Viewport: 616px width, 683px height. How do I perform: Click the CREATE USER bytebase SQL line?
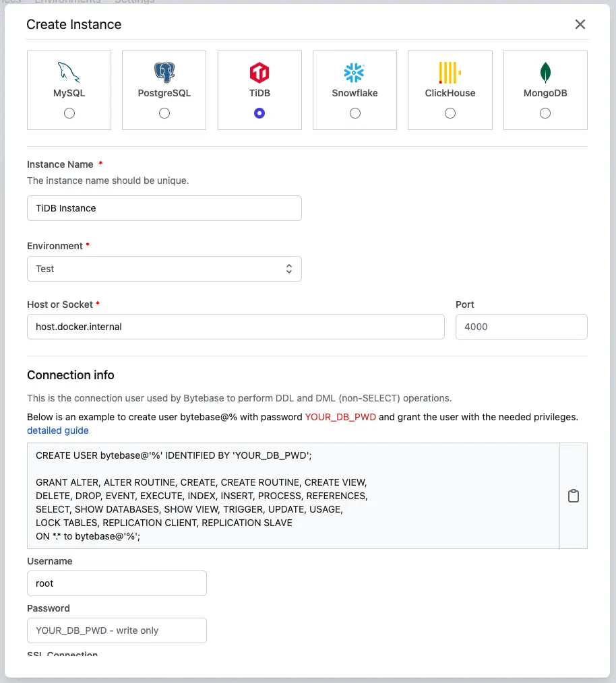click(x=173, y=455)
